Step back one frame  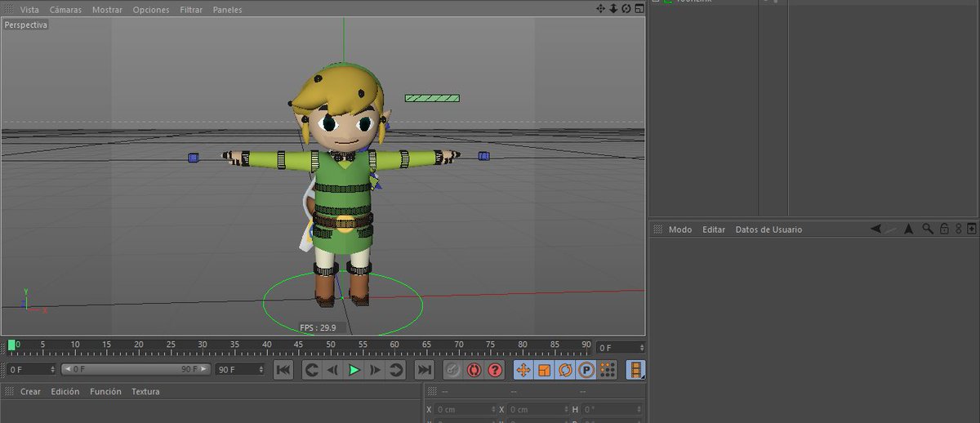tap(332, 370)
